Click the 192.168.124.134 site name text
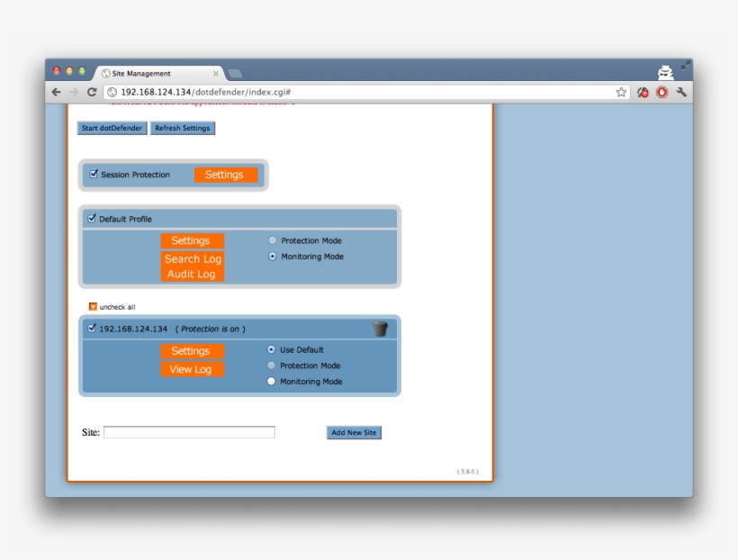 (133, 329)
